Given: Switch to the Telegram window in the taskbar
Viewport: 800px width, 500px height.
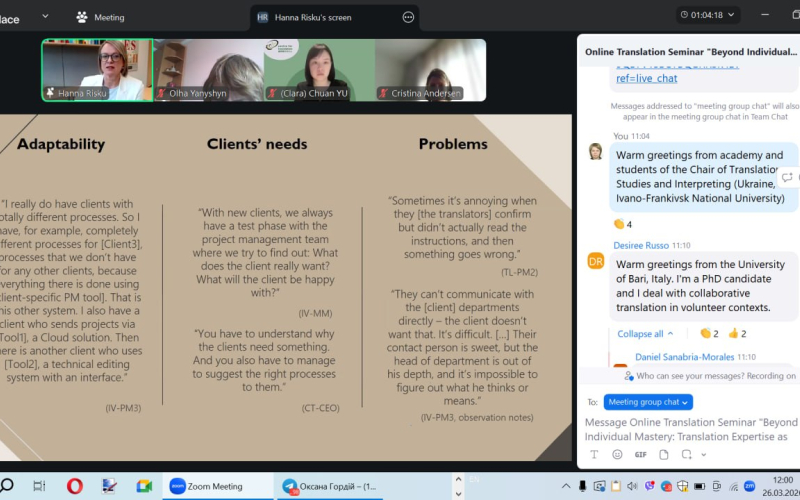Looking at the screenshot, I should (x=329, y=486).
